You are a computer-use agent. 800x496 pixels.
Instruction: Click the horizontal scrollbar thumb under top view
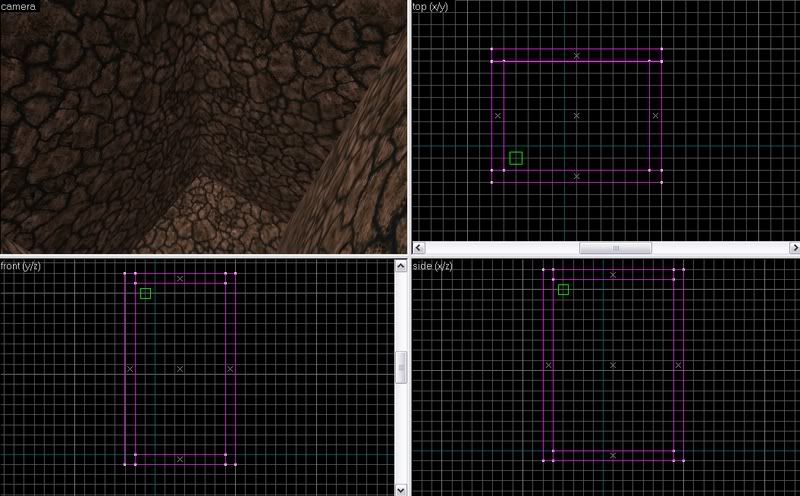[x=615, y=247]
